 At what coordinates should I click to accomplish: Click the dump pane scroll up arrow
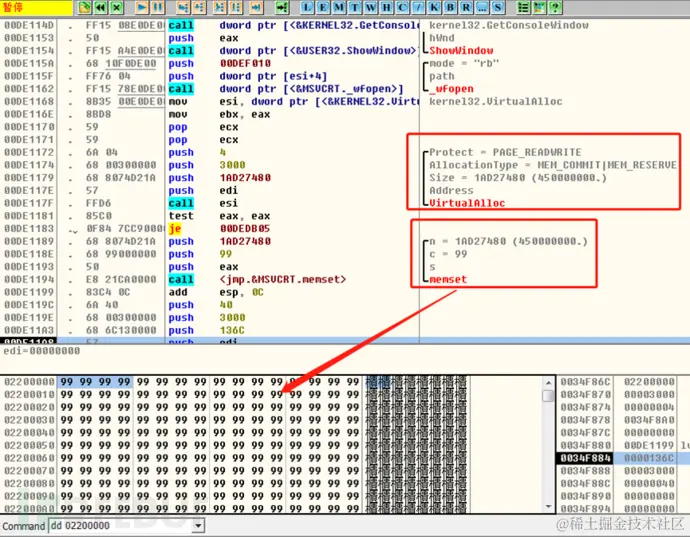click(548, 382)
